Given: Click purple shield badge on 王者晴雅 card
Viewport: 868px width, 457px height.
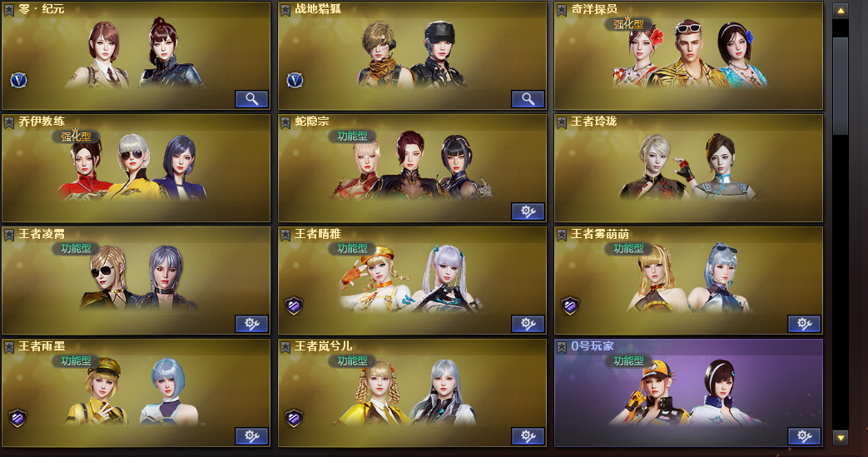Looking at the screenshot, I should point(294,305).
